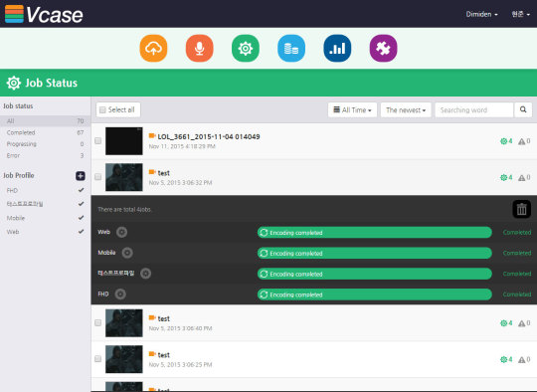Open the test title dated 3:06:40 PM
The image size is (537, 392).
164,318
